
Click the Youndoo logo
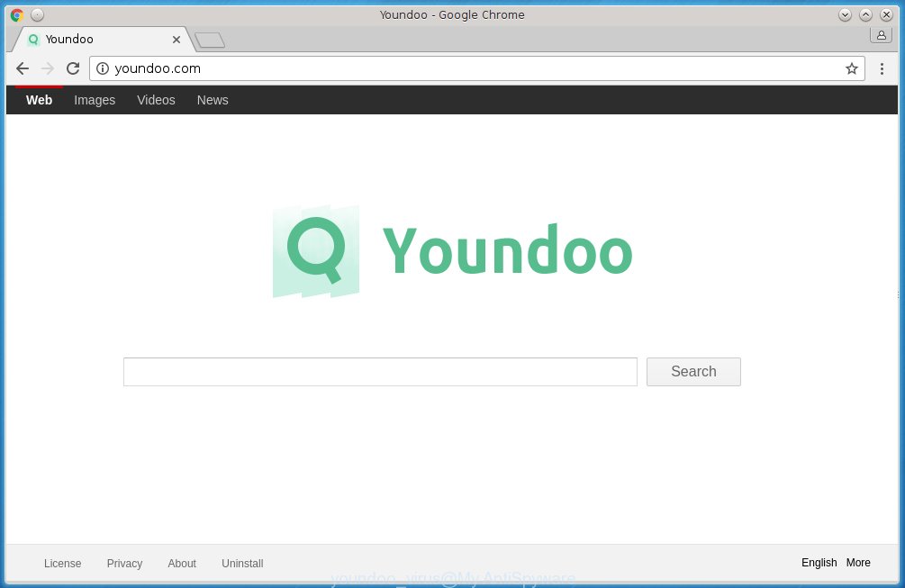click(x=452, y=251)
